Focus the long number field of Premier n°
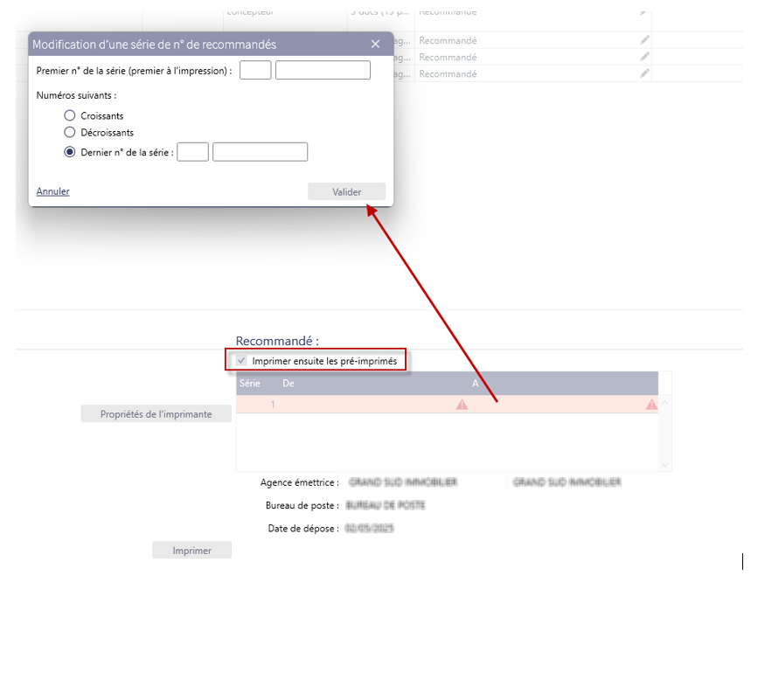Screen dimensions: 758x700 click(323, 71)
